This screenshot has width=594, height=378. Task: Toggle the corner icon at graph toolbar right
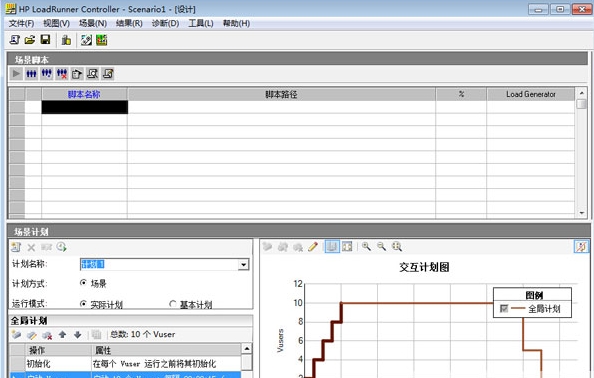(581, 247)
